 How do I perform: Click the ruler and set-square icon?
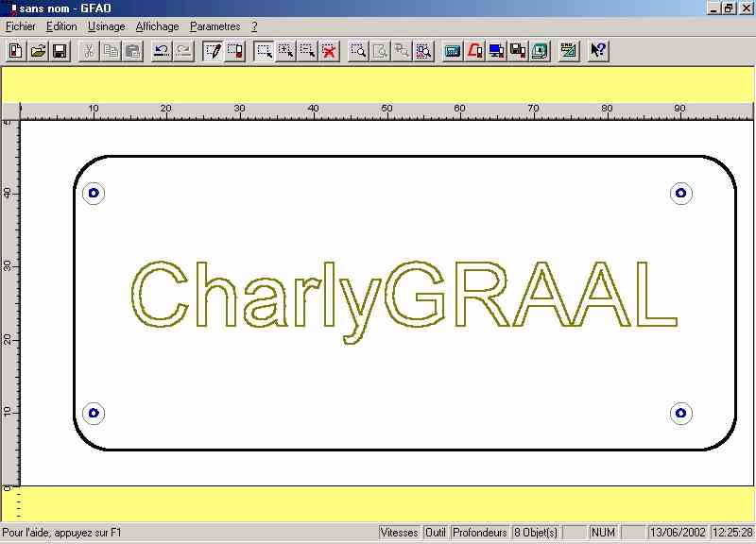pos(569,51)
